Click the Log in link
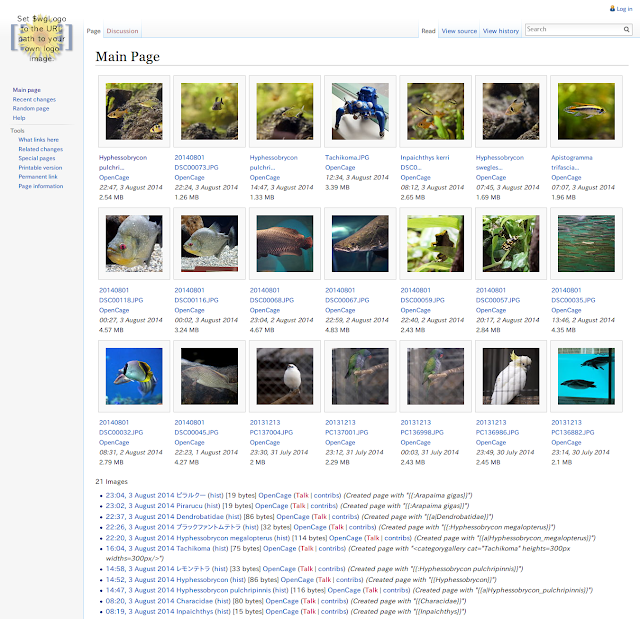Viewport: 640px width, 619px height. 624,9
